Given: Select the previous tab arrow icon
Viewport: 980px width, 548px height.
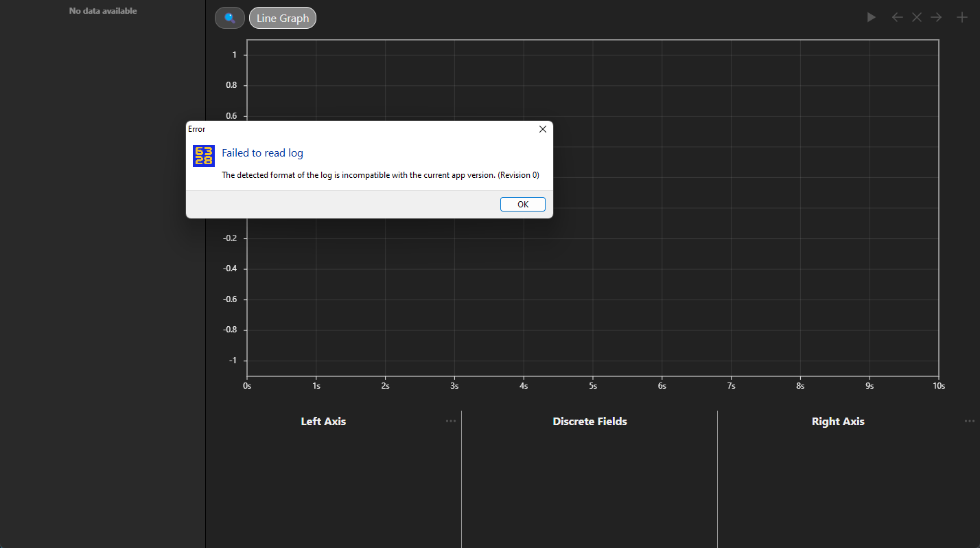Looking at the screenshot, I should point(897,17).
